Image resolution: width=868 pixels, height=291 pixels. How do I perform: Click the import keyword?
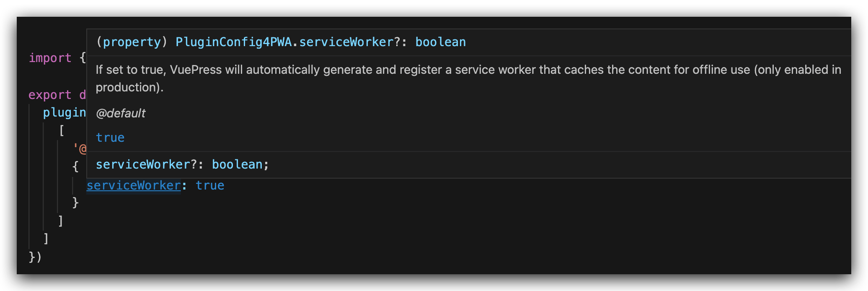click(x=50, y=58)
